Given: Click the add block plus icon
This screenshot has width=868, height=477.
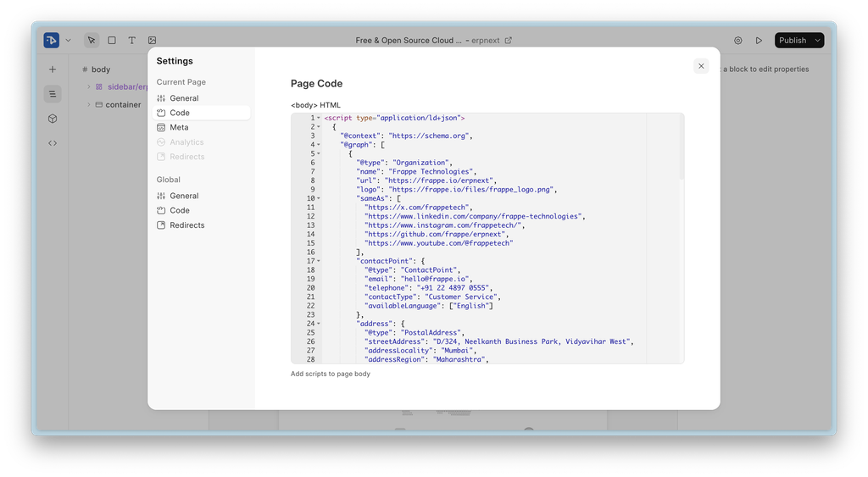Looking at the screenshot, I should point(53,69).
